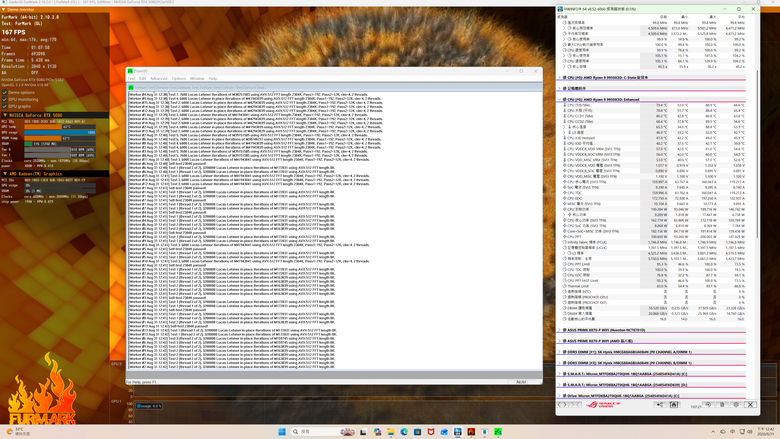Open the Prime95 green taskbar icon

coord(498,432)
